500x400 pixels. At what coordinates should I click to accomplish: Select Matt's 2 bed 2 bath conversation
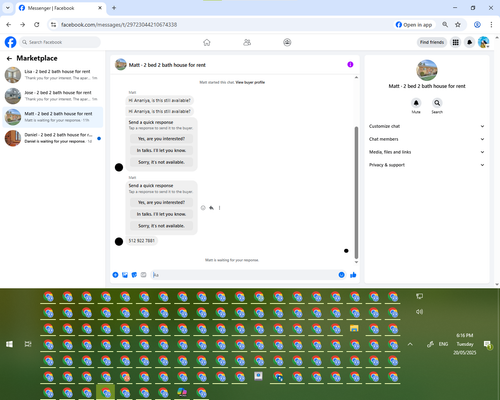53,117
